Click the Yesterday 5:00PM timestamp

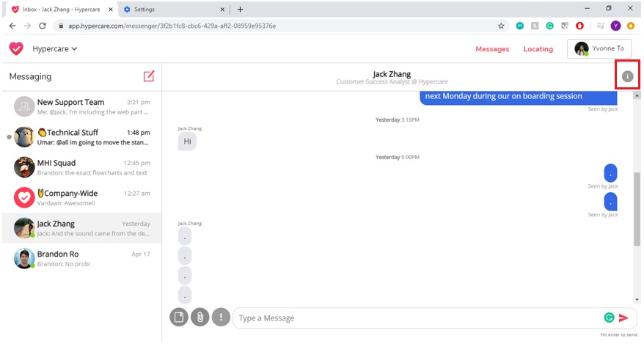point(397,157)
